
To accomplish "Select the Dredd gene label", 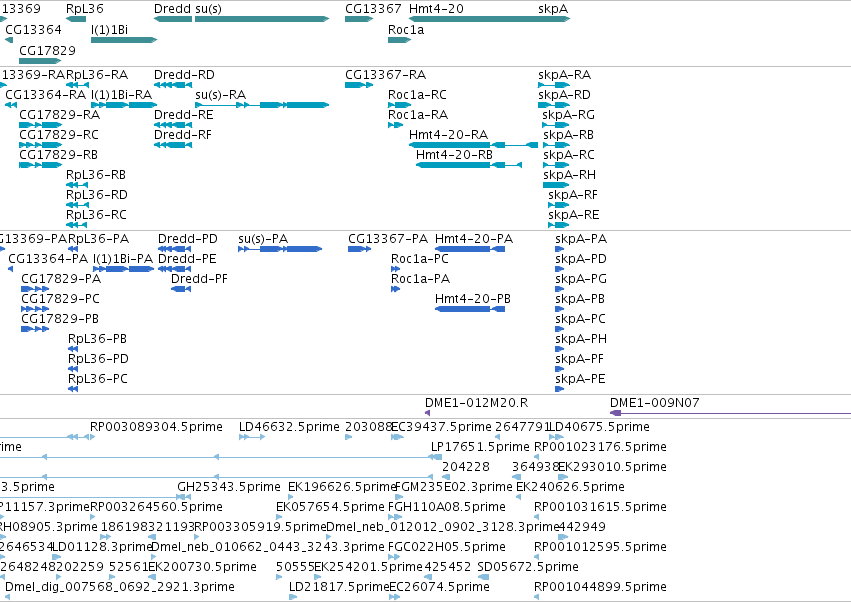I will pos(173,9).
